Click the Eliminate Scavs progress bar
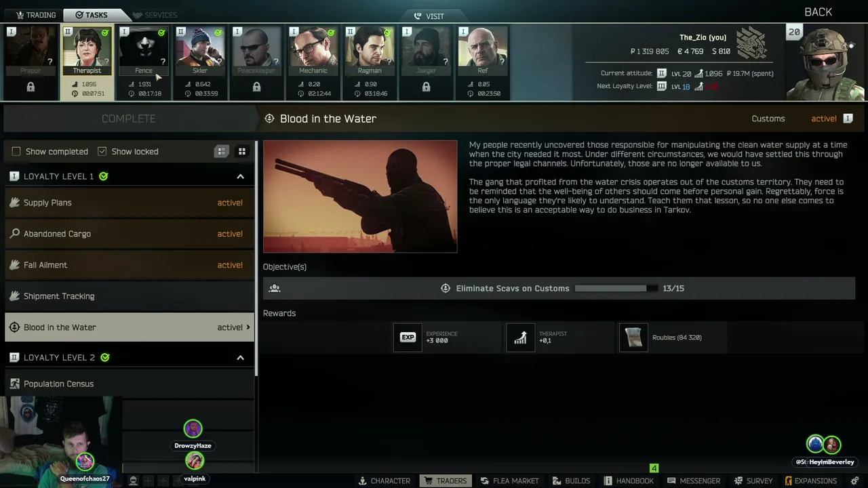Viewport: 868px width, 488px height. pyautogui.click(x=616, y=288)
